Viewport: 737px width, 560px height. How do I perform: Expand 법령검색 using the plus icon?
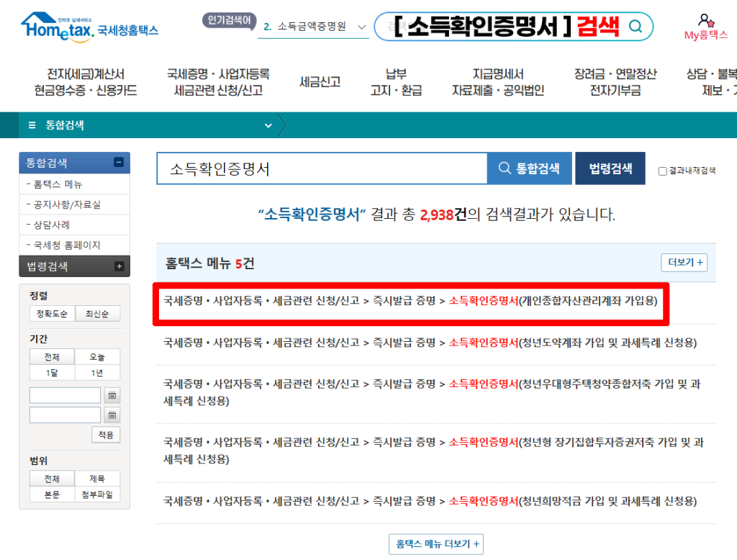tap(121, 266)
